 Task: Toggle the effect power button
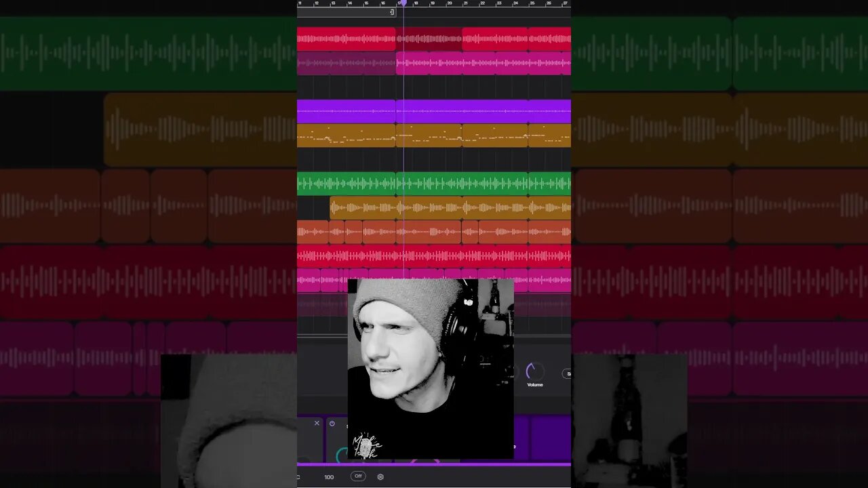click(332, 424)
